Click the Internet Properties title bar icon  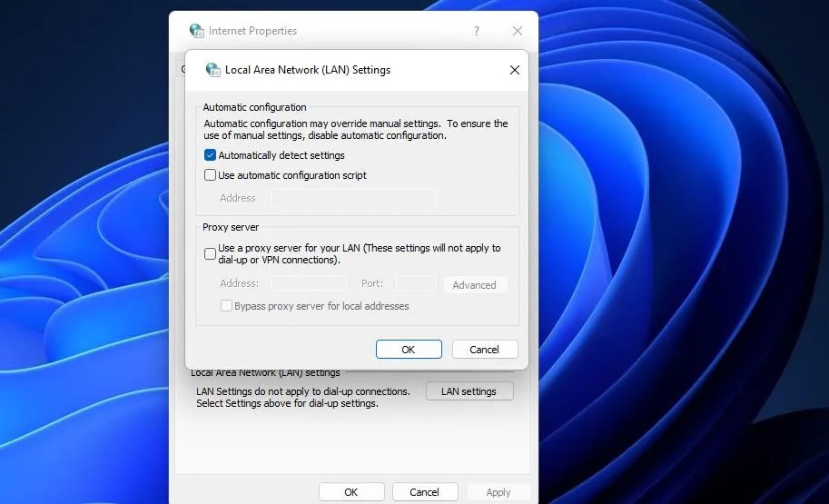(x=197, y=31)
